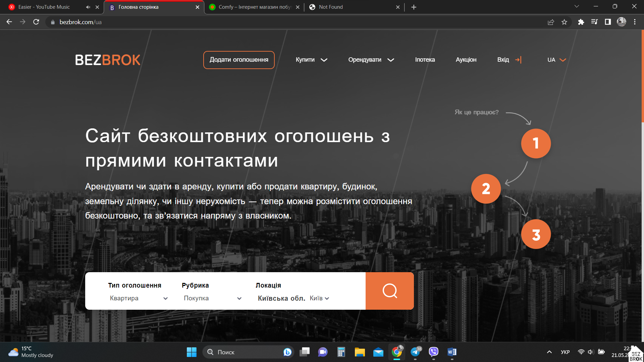
Task: Open Bing chat icon in search box
Action: coord(287,352)
